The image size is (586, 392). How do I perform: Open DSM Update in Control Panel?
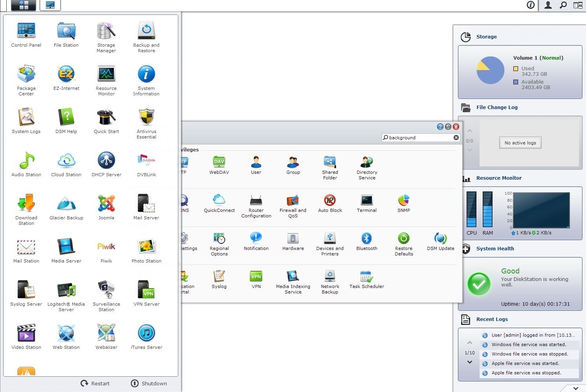(441, 241)
